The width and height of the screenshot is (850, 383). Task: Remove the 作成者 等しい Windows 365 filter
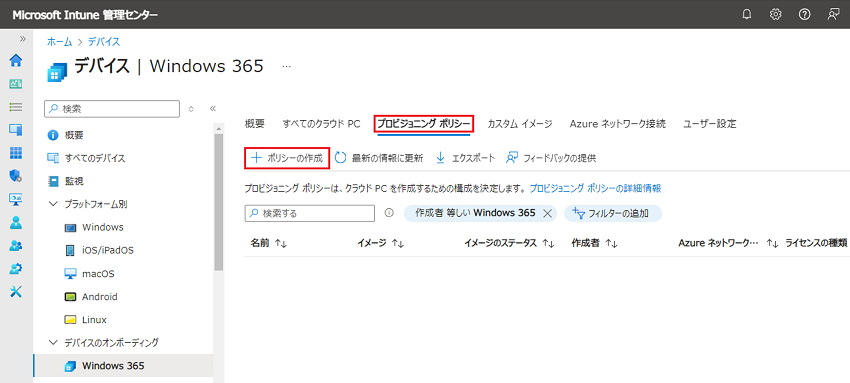click(547, 213)
